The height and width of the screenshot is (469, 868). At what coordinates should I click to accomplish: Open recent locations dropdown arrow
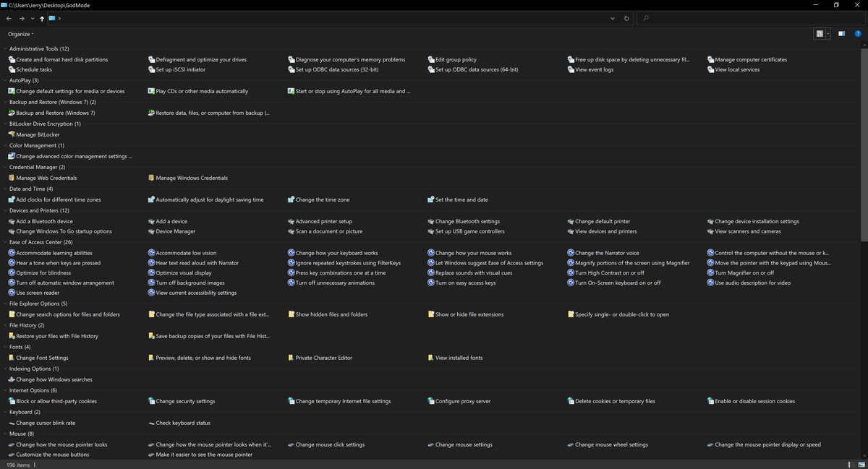[33, 19]
